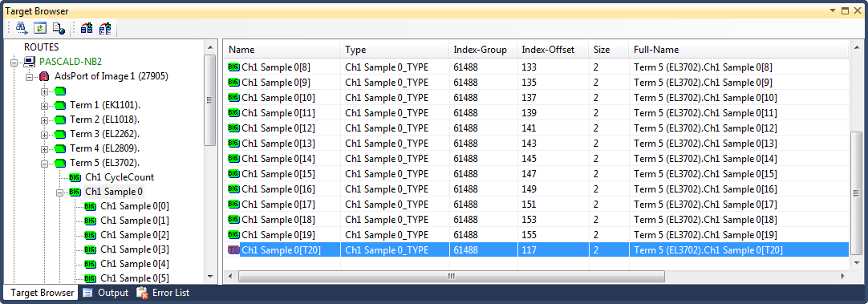Click the red AdsPort of Image 1 icon
Image resolution: width=868 pixels, height=304 pixels.
coord(45,76)
